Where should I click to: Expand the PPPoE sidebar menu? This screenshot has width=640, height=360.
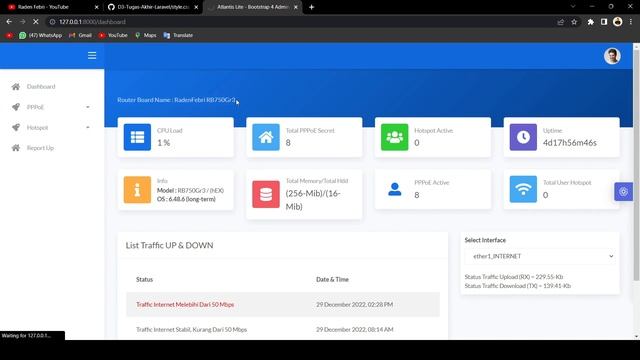(x=51, y=107)
